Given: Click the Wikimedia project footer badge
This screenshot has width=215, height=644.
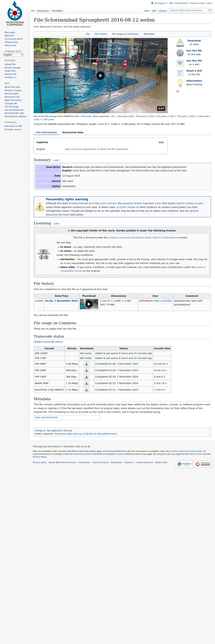Looking at the screenshot, I should tap(184, 464).
